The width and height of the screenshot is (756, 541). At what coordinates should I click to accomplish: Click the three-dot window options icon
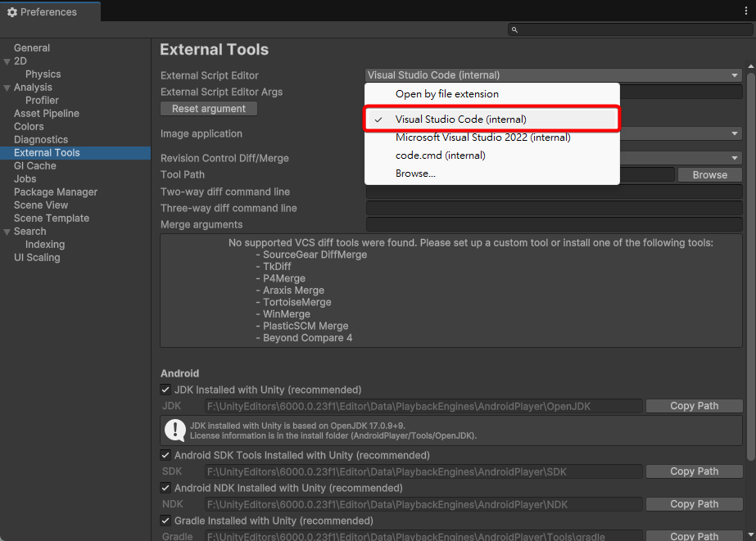click(x=745, y=11)
